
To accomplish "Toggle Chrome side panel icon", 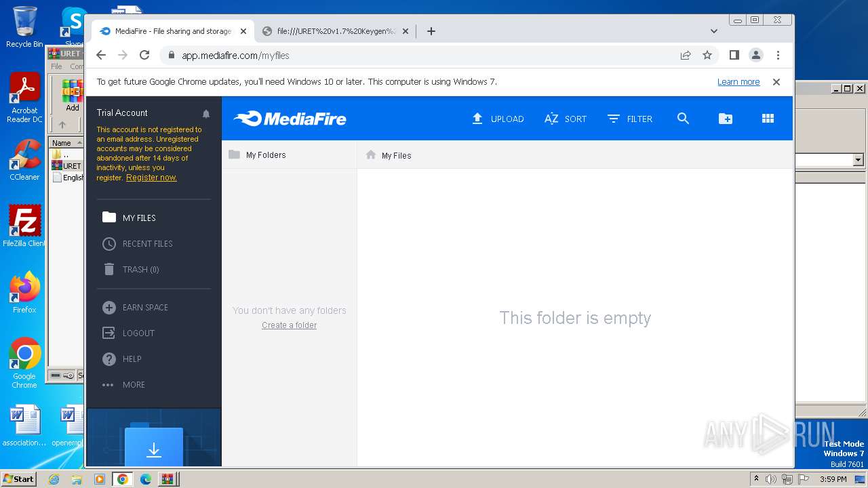I will click(x=734, y=55).
